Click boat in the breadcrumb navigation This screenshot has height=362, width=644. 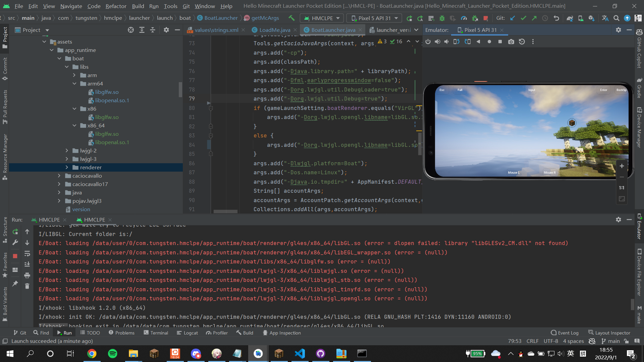point(185,18)
